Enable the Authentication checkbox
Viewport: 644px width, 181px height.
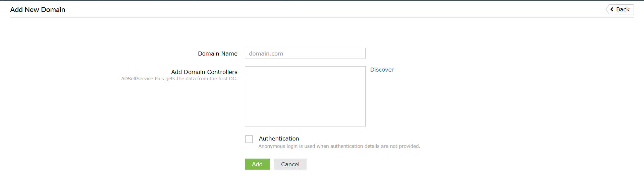coord(249,139)
